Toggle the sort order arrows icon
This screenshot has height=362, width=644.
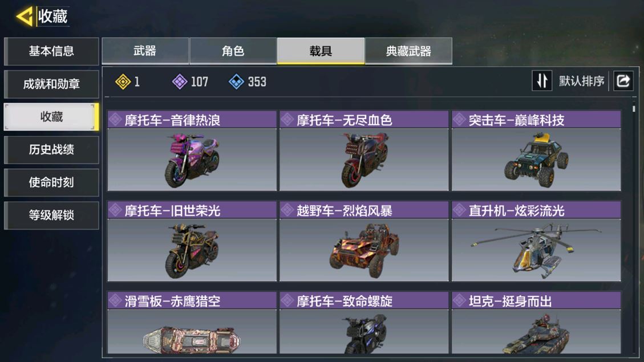click(x=542, y=81)
